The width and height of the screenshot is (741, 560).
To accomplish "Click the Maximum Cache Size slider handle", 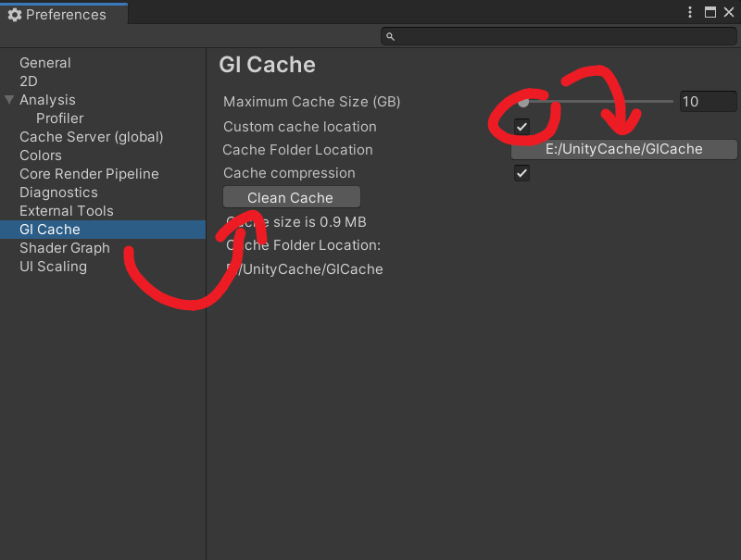I will [523, 103].
